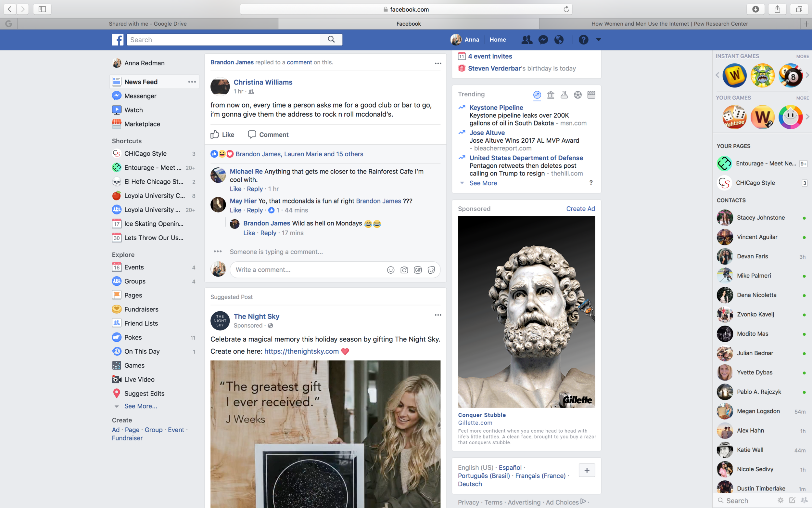The height and width of the screenshot is (508, 812).
Task: Switch to Pew Research Center tab
Action: coord(670,23)
